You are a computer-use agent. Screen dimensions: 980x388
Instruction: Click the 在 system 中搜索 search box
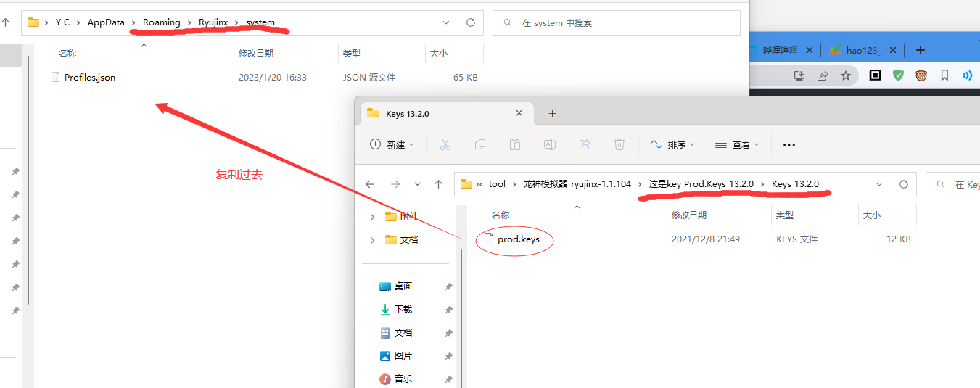[617, 22]
